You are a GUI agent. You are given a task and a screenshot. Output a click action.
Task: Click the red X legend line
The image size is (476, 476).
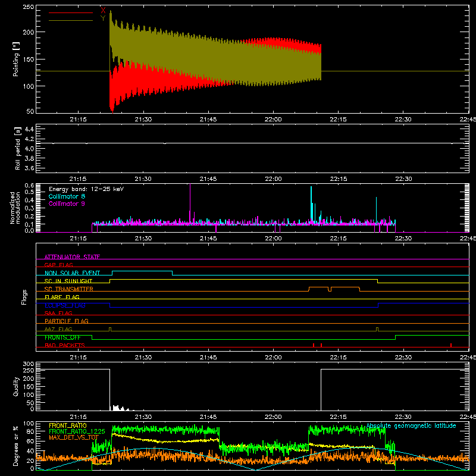[70, 12]
